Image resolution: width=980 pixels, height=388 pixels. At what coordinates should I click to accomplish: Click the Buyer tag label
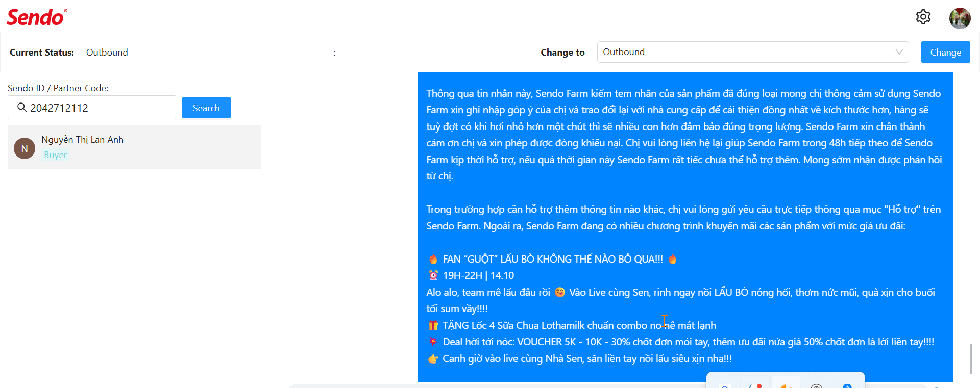55,155
